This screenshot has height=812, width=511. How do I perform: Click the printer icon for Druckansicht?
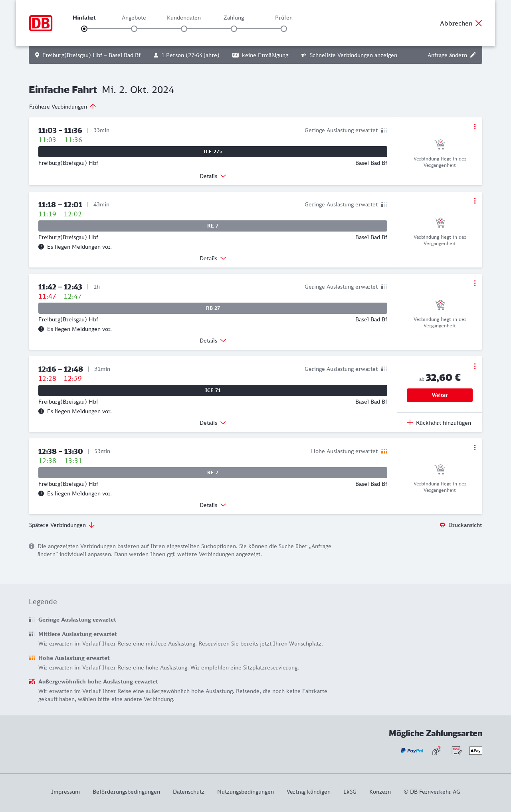coord(442,525)
